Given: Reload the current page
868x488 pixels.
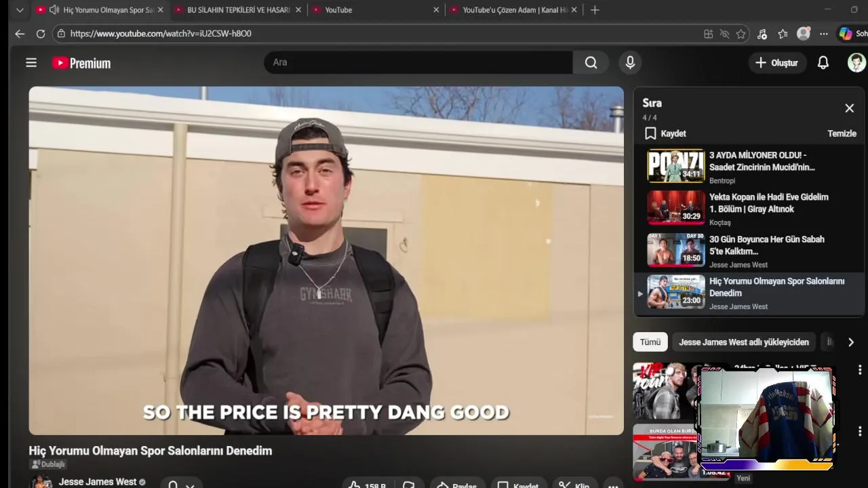Looking at the screenshot, I should (41, 33).
